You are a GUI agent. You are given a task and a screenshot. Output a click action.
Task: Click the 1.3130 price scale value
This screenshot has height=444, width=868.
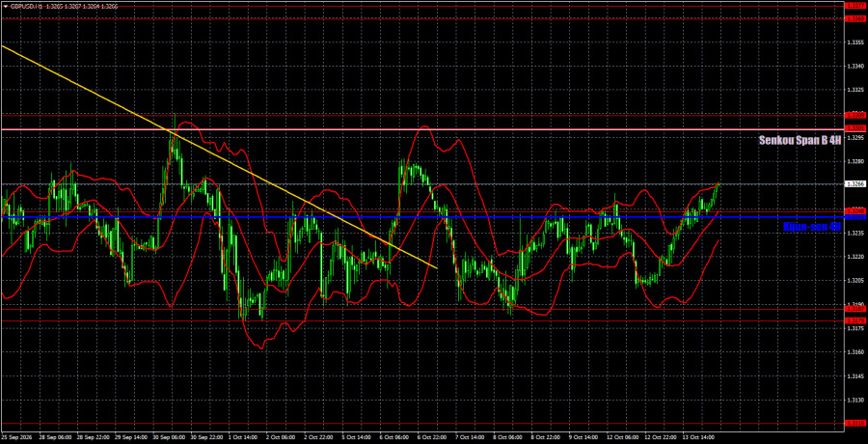coord(855,401)
